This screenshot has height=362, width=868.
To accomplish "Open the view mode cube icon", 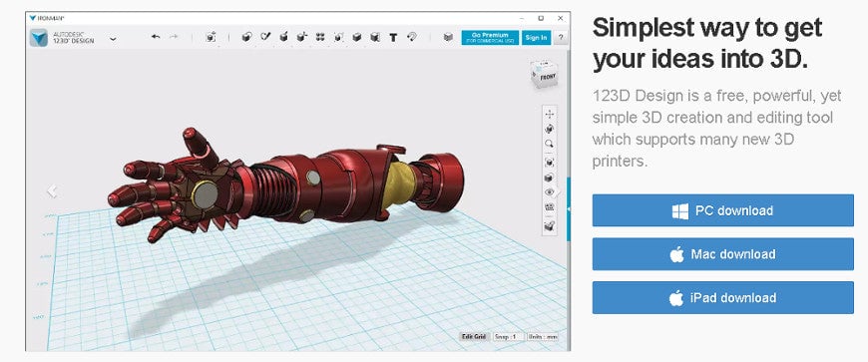I will [549, 178].
